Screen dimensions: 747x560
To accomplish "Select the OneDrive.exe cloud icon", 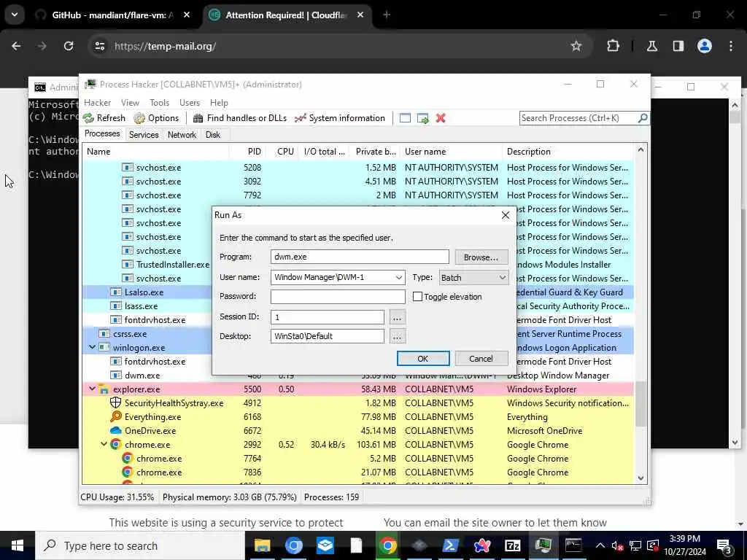I will [115, 430].
